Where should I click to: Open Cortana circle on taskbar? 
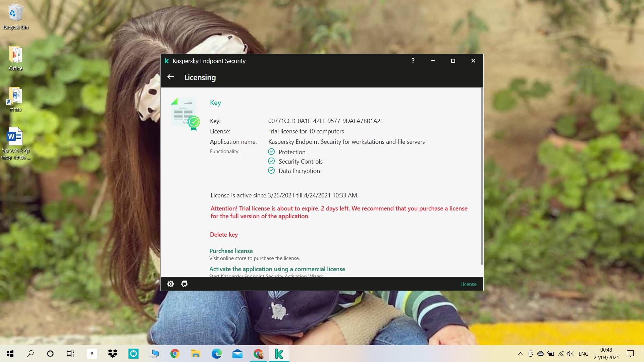pyautogui.click(x=50, y=354)
